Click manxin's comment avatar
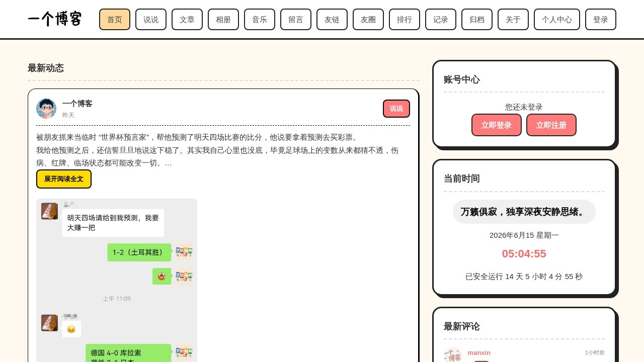Screen dimensions: 644x362 coord(452,355)
